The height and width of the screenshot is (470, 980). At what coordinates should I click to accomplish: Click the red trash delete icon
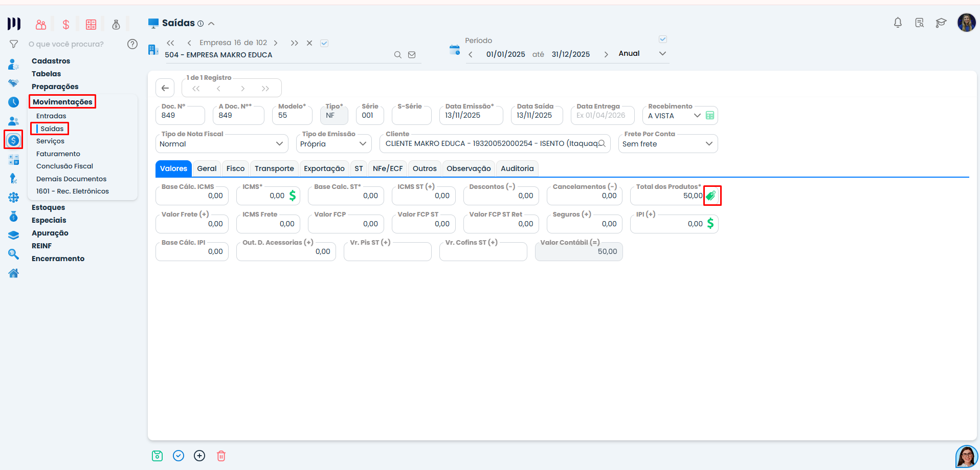click(x=221, y=456)
